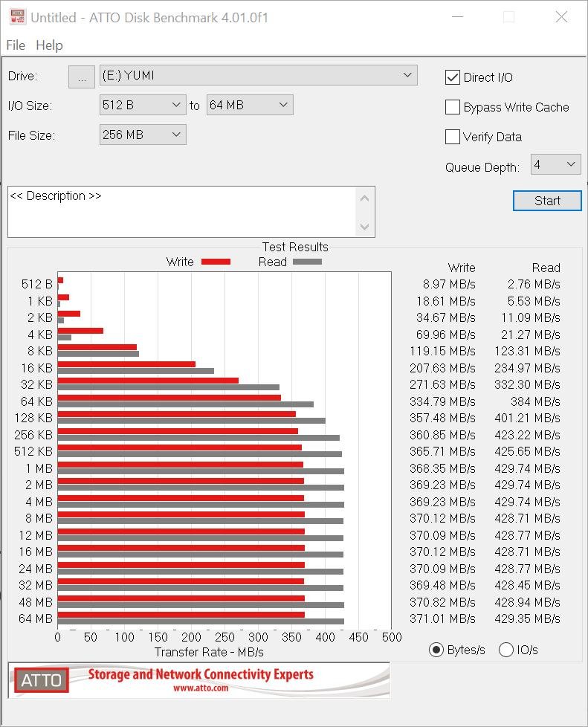
Task: Uncheck the Direct I/O checkbox
Action: click(x=452, y=77)
